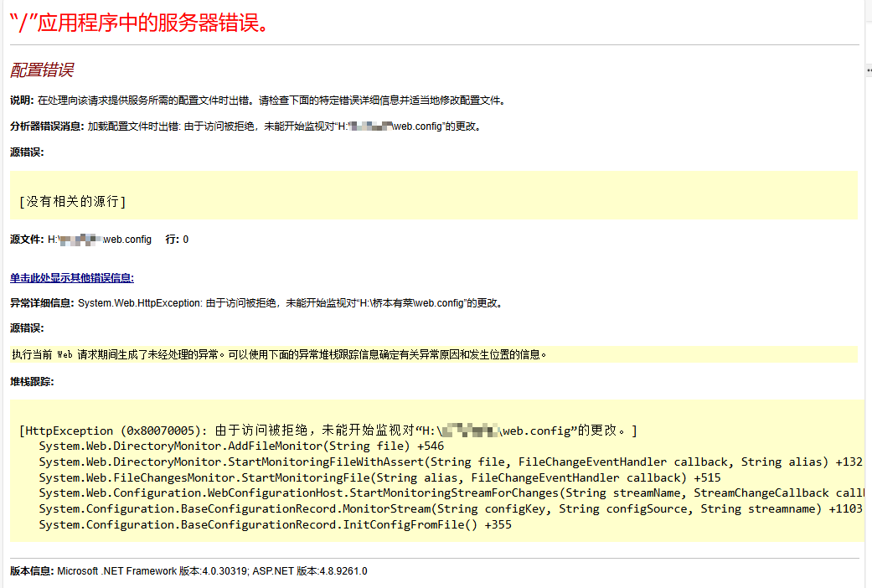
Task: Click the link to show other error information
Action: click(72, 278)
